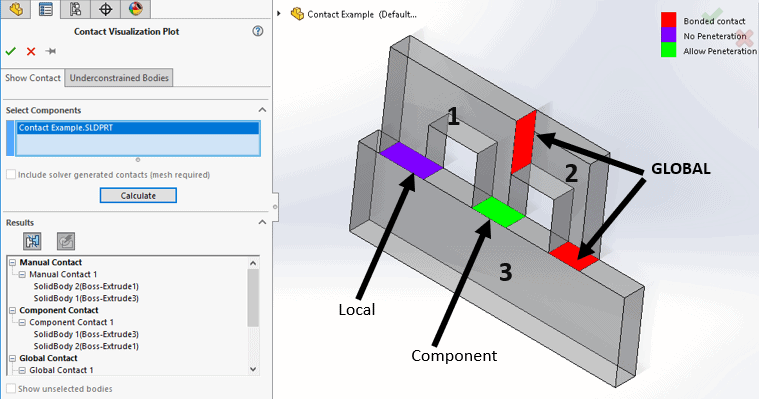This screenshot has width=759, height=399.
Task: Switch to the Underconstrained Bodies tab
Action: click(119, 78)
